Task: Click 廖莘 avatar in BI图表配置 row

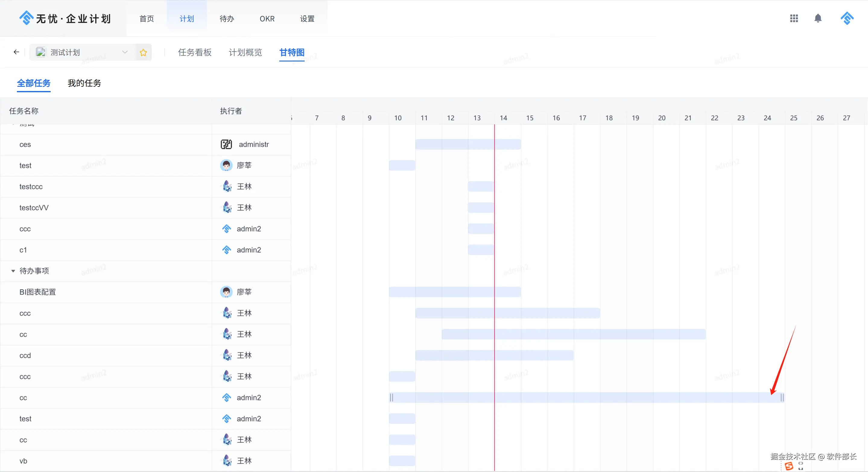Action: 226,292
